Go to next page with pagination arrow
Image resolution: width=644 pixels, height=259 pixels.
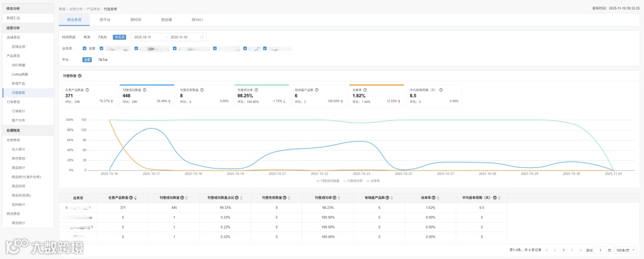coord(572,250)
